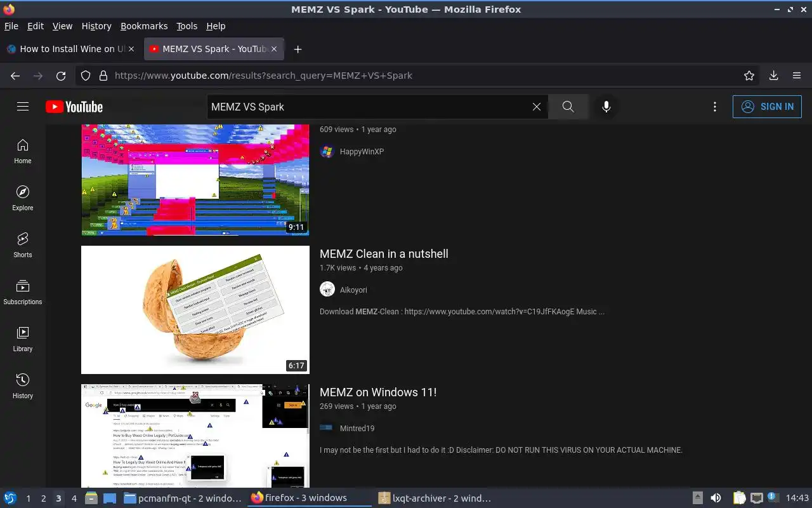This screenshot has height=508, width=812.
Task: Open Shorts in the sidebar
Action: (23, 246)
